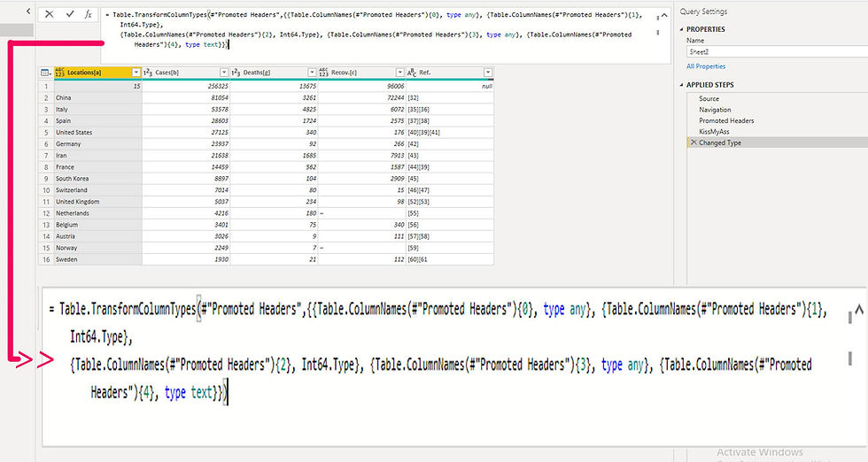Change data type icon of Deaths[g] column

236,73
